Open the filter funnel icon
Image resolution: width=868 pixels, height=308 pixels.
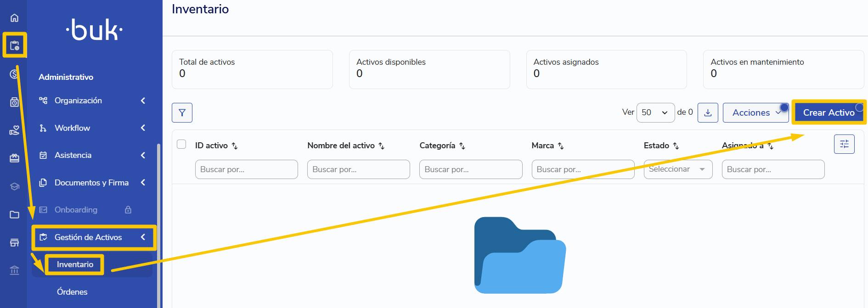coord(182,112)
